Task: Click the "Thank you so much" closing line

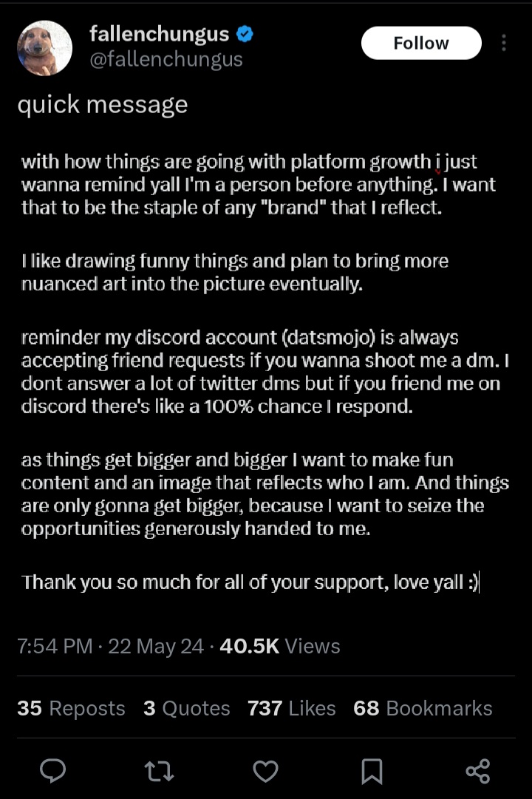Action: [x=250, y=582]
